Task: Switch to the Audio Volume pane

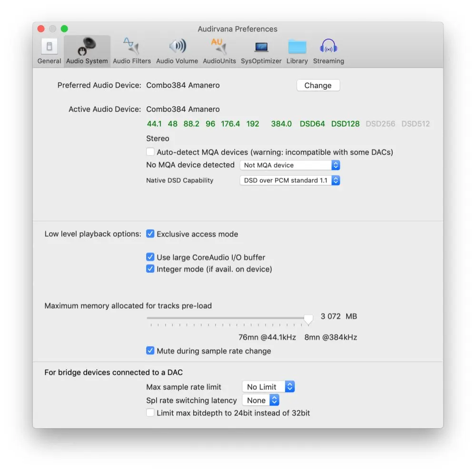Action: tap(177, 51)
